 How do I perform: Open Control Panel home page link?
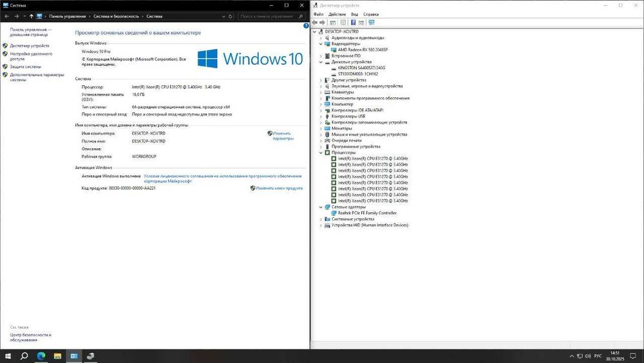[30, 32]
